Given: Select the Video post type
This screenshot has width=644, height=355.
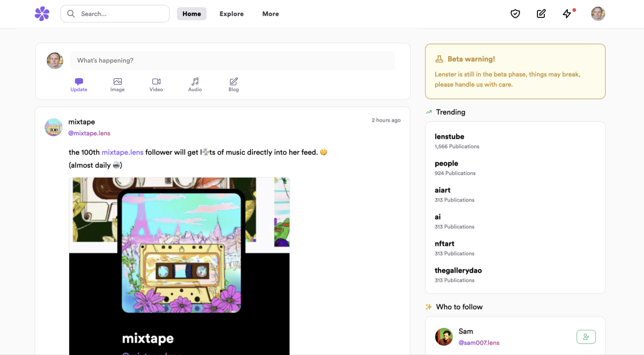Looking at the screenshot, I should coord(156,85).
